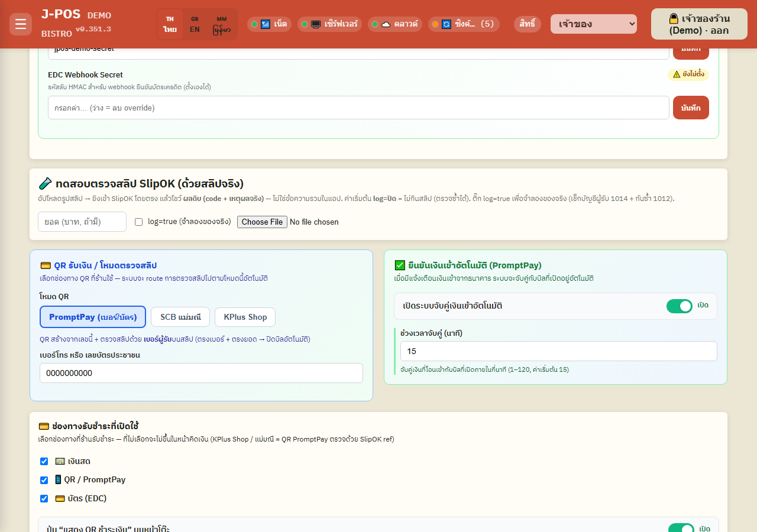Click the network status indicator เน็ต
The height and width of the screenshot is (532, 757).
coord(269,24)
